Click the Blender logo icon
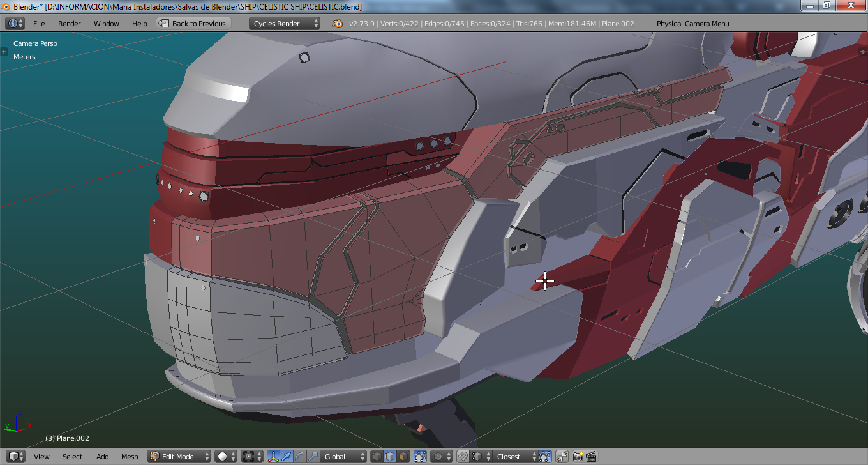 pyautogui.click(x=337, y=24)
